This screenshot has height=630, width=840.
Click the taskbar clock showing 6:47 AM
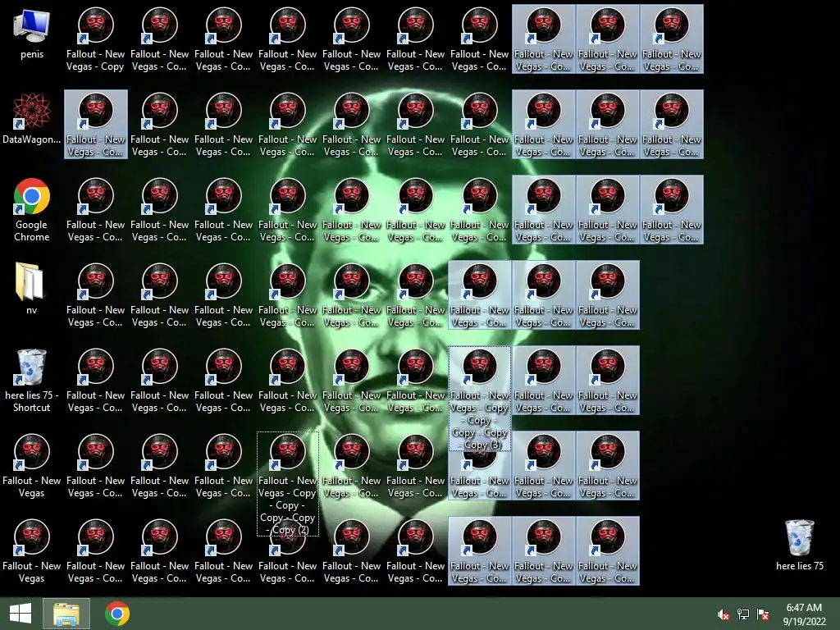804,614
